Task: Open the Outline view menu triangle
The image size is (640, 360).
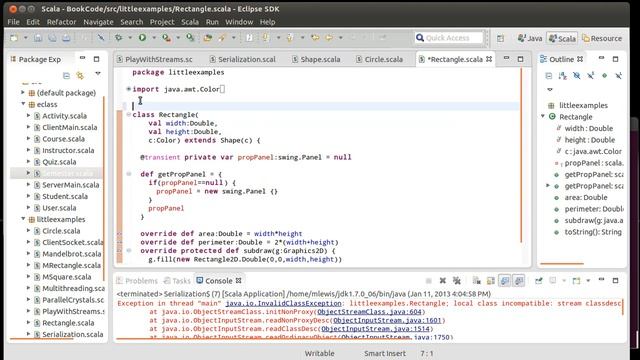Action: pyautogui.click(x=550, y=89)
